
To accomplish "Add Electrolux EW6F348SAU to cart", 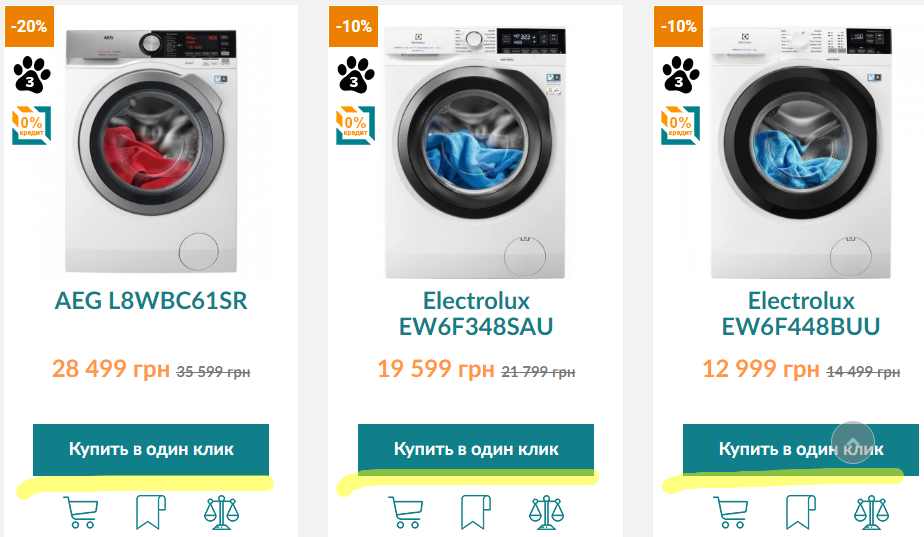I will click(x=405, y=512).
